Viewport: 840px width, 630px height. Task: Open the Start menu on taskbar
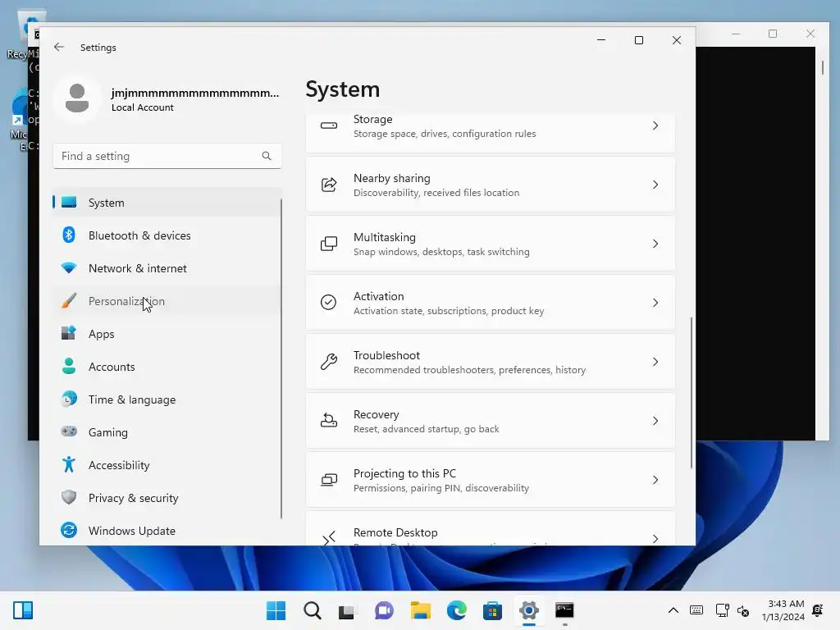(x=276, y=610)
